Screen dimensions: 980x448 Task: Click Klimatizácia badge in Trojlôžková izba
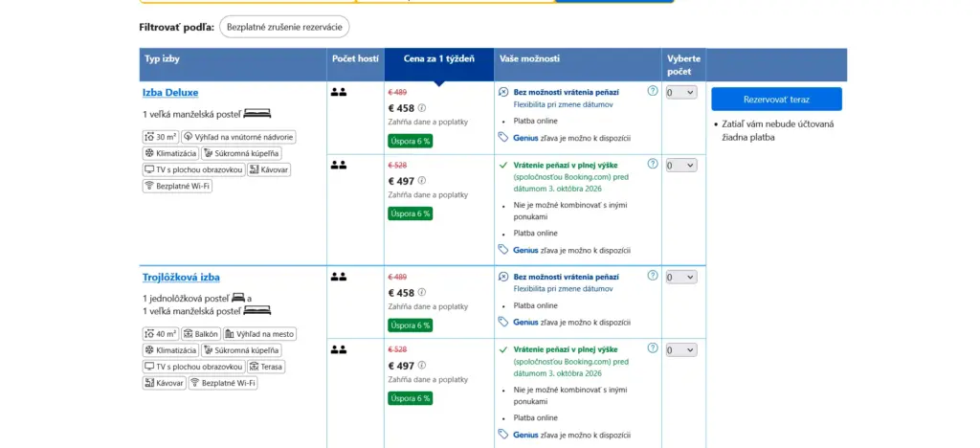pyautogui.click(x=170, y=350)
